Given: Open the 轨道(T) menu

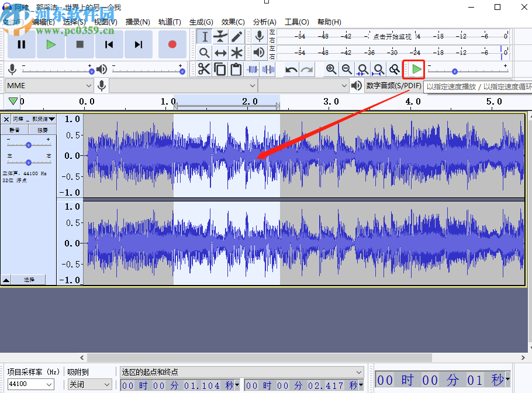Looking at the screenshot, I should (170, 22).
